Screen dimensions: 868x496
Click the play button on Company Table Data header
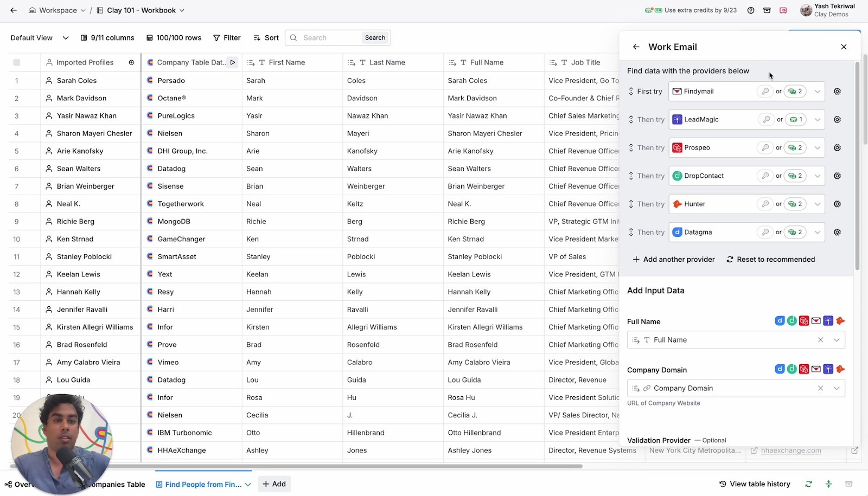(233, 62)
